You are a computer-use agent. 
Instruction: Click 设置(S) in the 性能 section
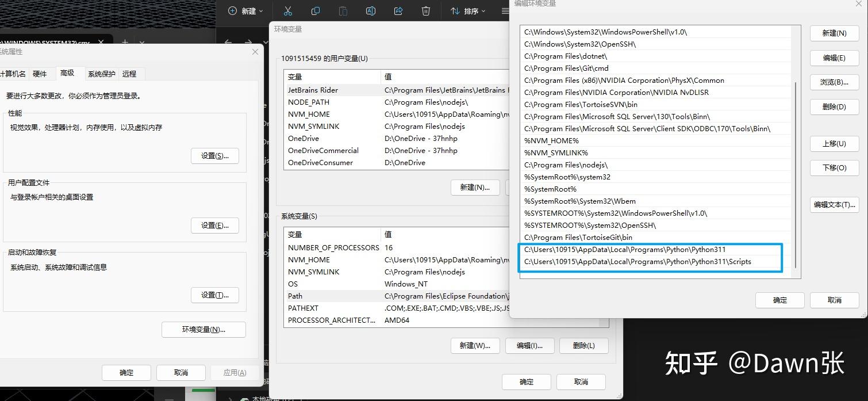pos(215,156)
